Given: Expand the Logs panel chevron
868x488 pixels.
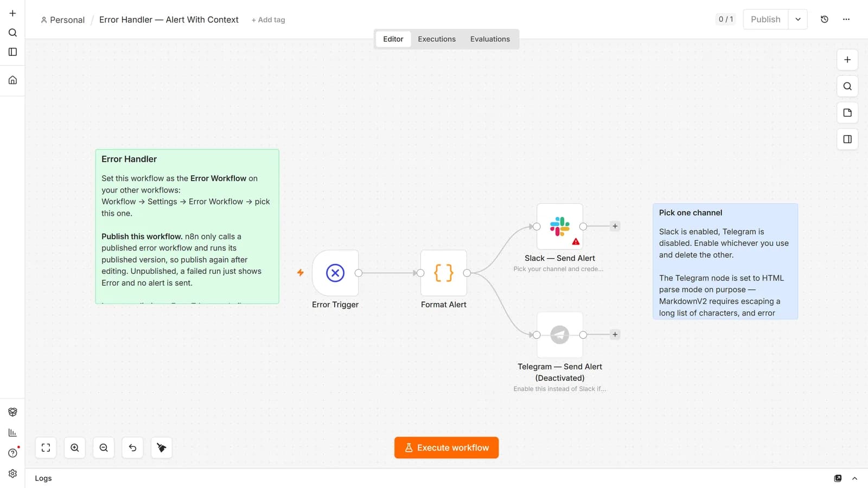Looking at the screenshot, I should [855, 478].
